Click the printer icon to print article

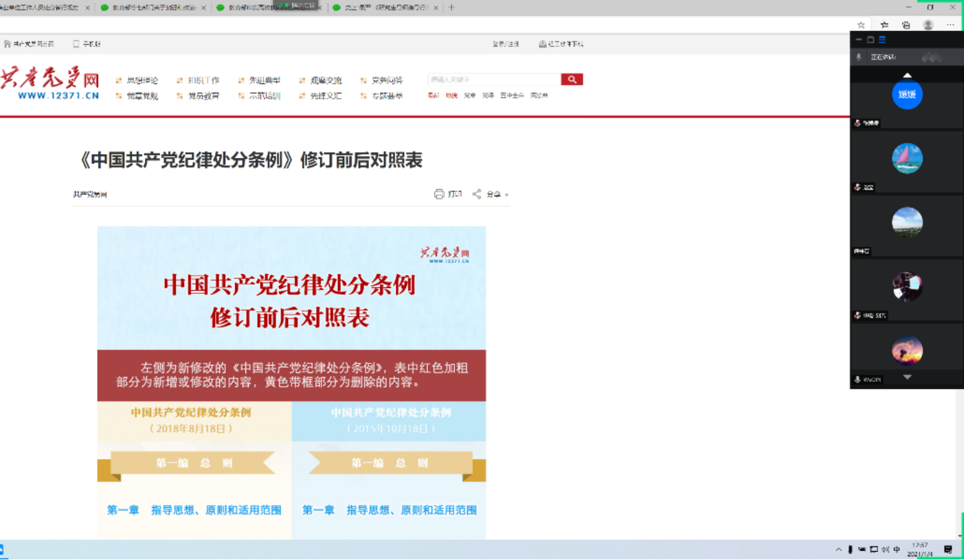439,194
